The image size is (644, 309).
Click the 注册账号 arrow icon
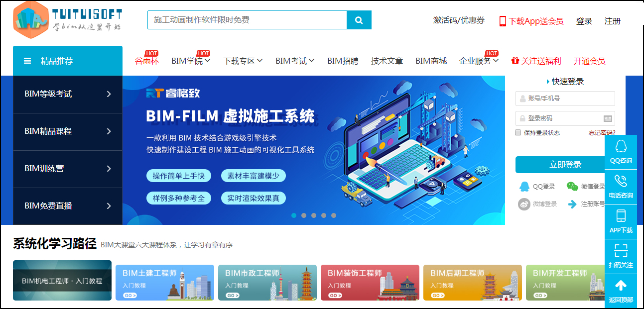[572, 204]
